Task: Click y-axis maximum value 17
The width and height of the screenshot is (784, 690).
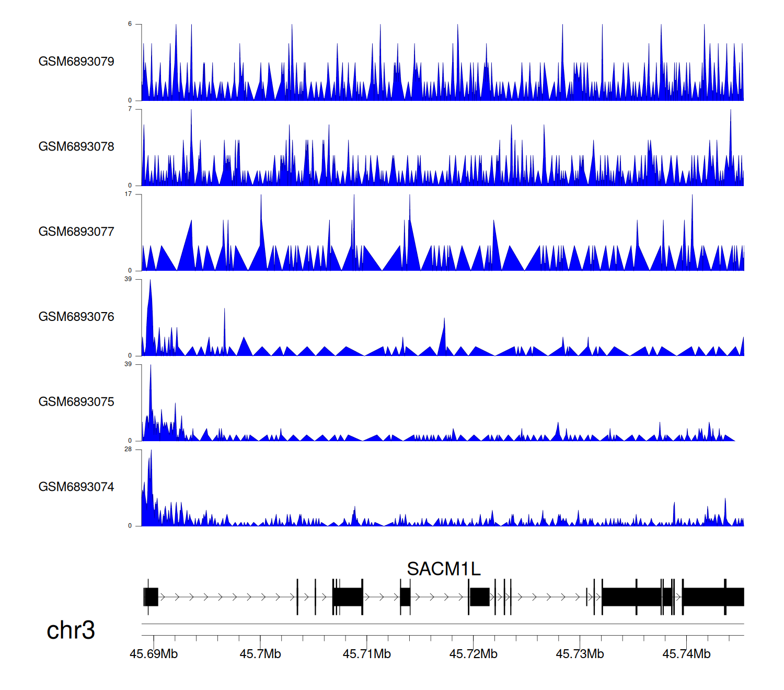Action: [x=128, y=194]
